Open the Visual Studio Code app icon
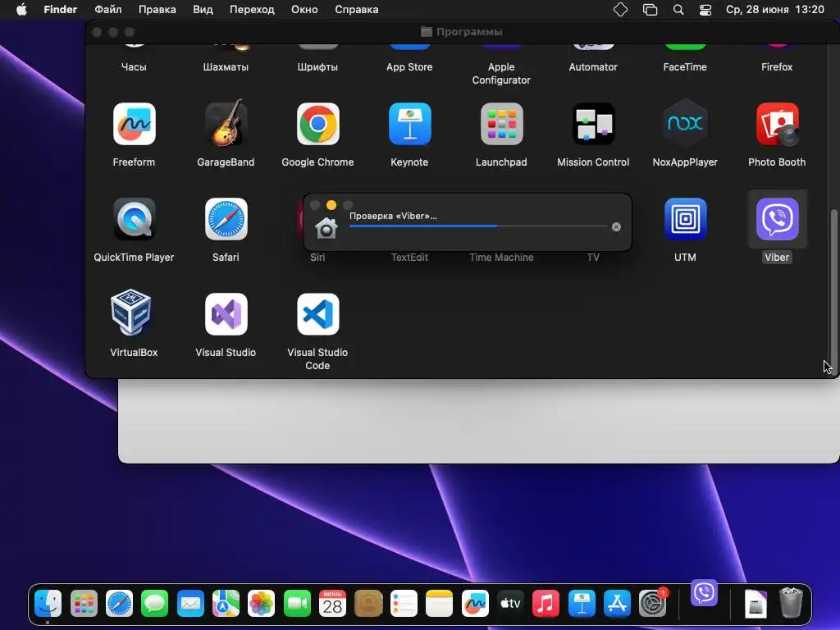The image size is (840, 630). pyautogui.click(x=317, y=314)
